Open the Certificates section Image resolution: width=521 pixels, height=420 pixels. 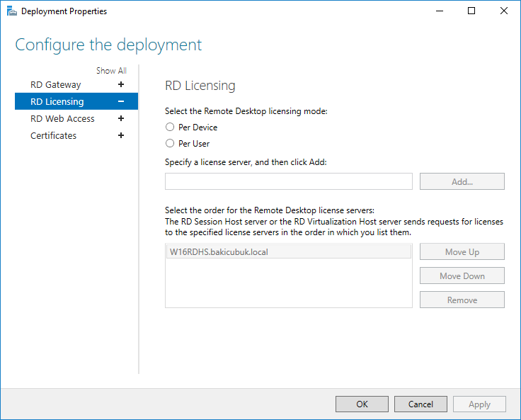click(x=53, y=135)
